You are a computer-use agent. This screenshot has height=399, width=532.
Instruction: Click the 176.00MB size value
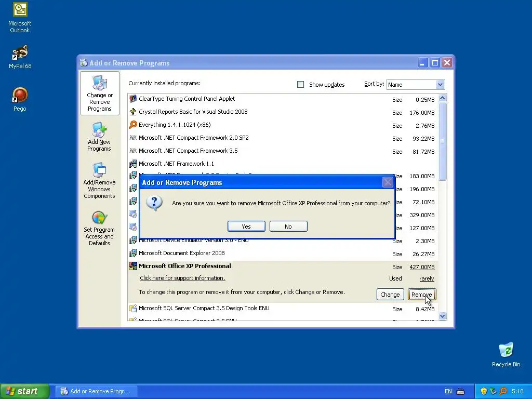tap(422, 113)
